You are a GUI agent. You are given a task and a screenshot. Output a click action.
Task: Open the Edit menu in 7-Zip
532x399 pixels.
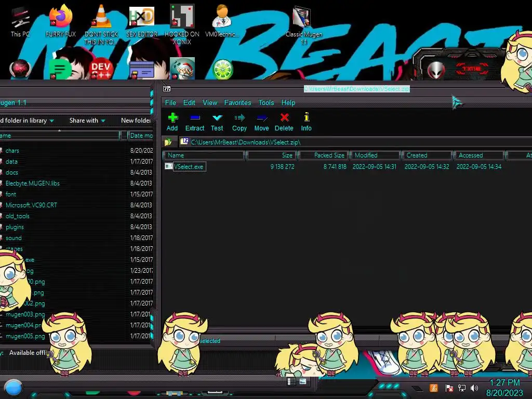pos(189,102)
